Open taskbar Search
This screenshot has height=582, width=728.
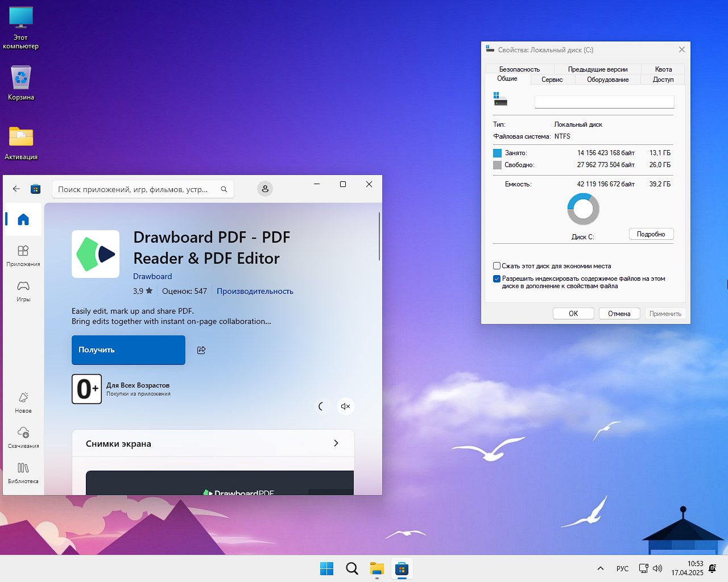click(352, 568)
